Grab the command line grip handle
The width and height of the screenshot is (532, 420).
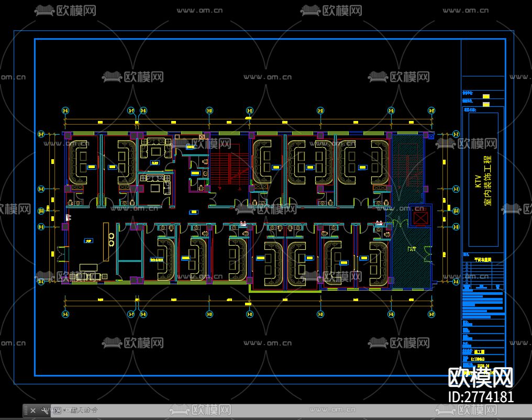tap(26, 411)
